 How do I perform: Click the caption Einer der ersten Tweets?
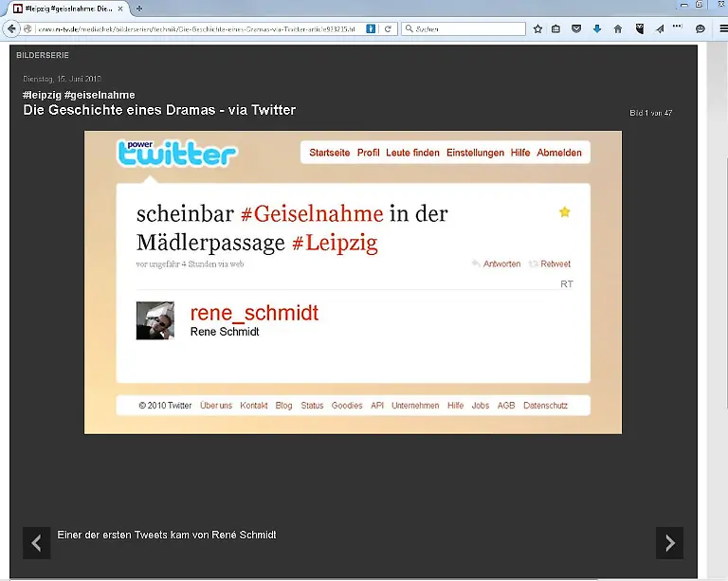click(x=167, y=535)
